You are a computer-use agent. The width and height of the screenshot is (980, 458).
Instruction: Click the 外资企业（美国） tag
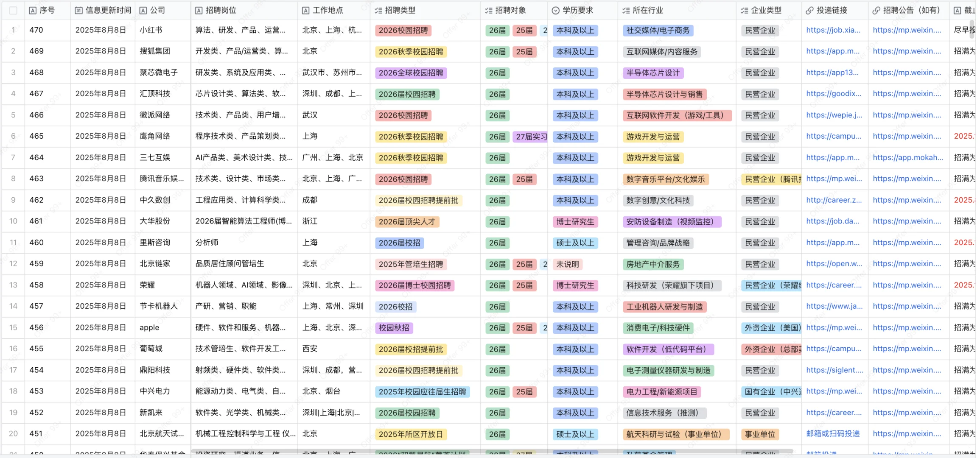tap(772, 328)
